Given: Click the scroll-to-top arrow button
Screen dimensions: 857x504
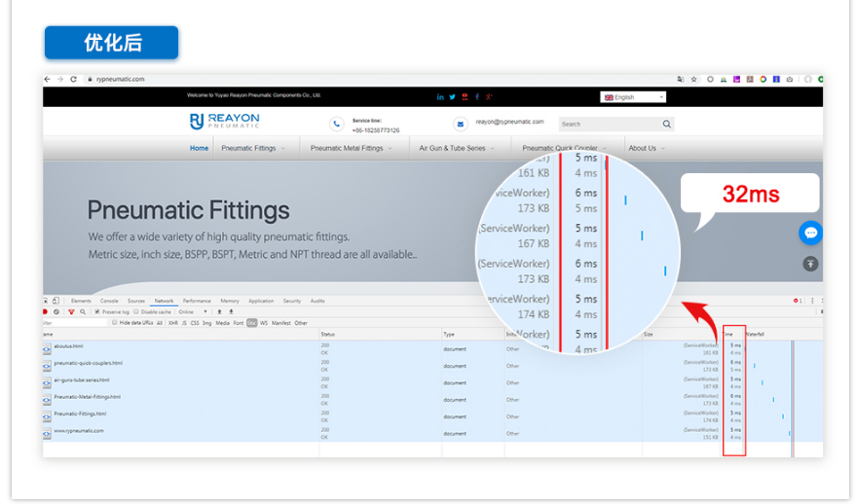Looking at the screenshot, I should (810, 264).
